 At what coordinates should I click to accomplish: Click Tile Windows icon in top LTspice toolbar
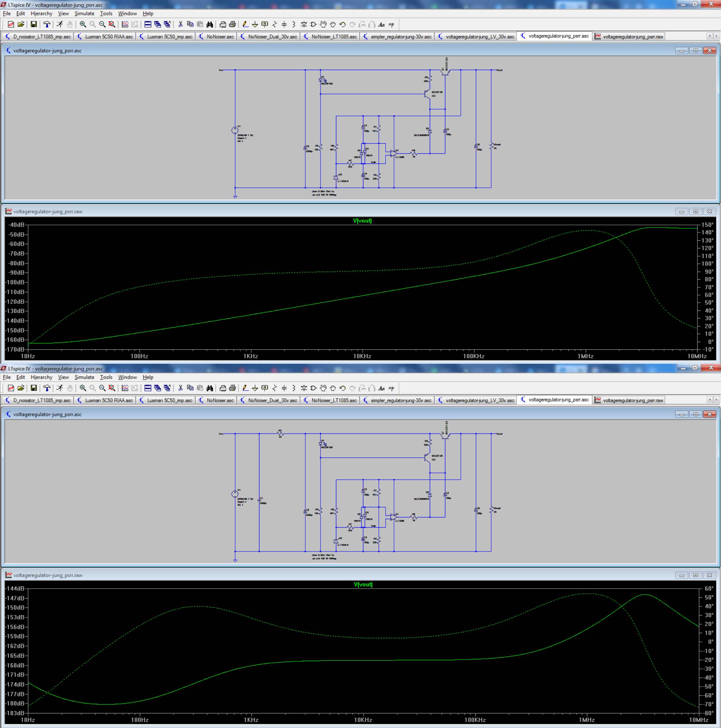[148, 24]
